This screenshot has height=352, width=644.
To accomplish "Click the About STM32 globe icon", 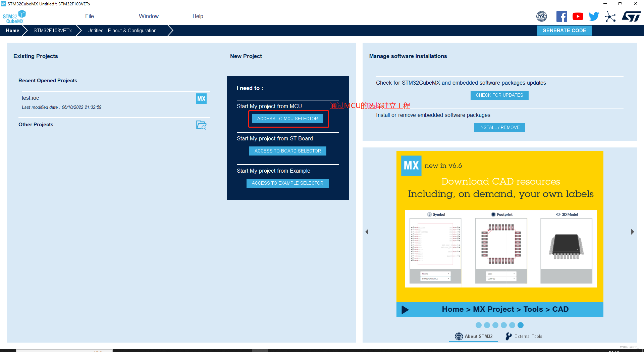I will click(x=459, y=336).
